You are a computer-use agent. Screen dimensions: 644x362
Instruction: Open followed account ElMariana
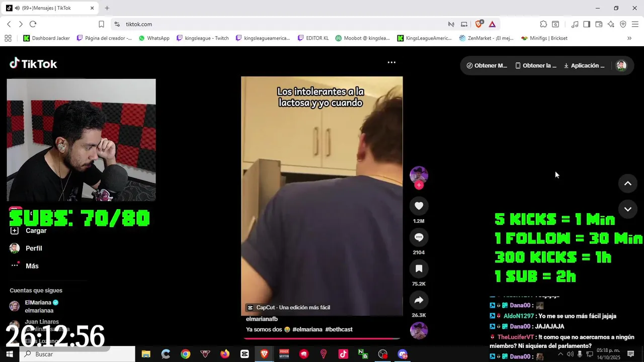click(34, 306)
